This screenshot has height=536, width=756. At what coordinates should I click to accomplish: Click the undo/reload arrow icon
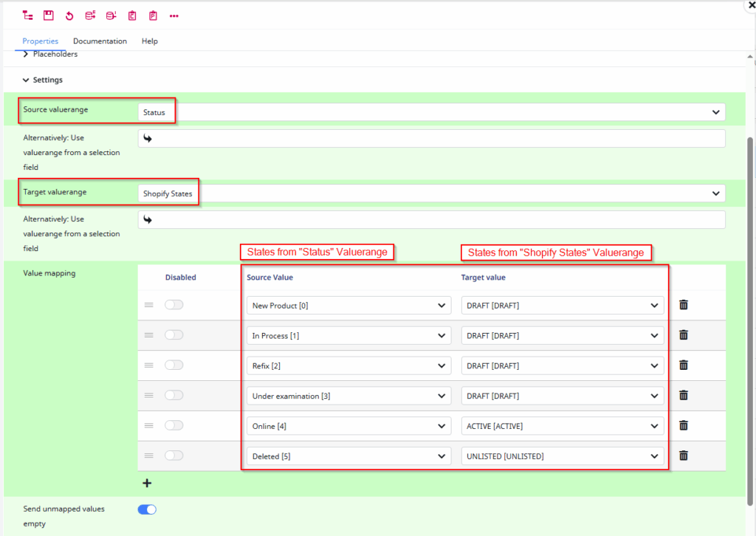[69, 15]
